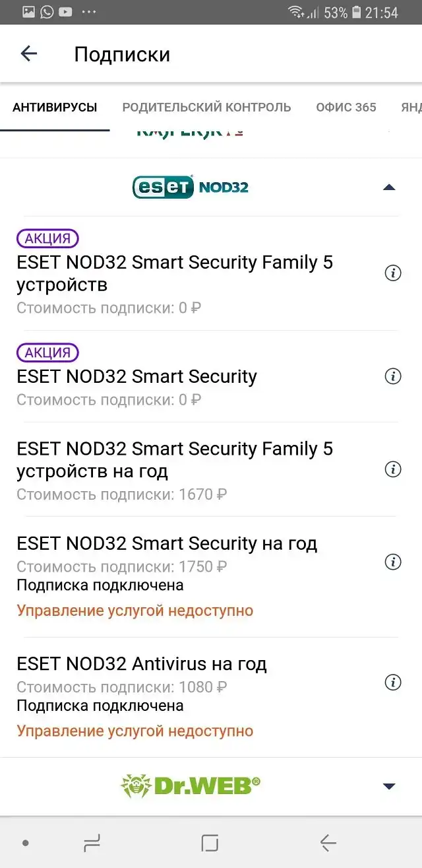
Task: Switch to Родительский контроль tab
Action: (206, 107)
